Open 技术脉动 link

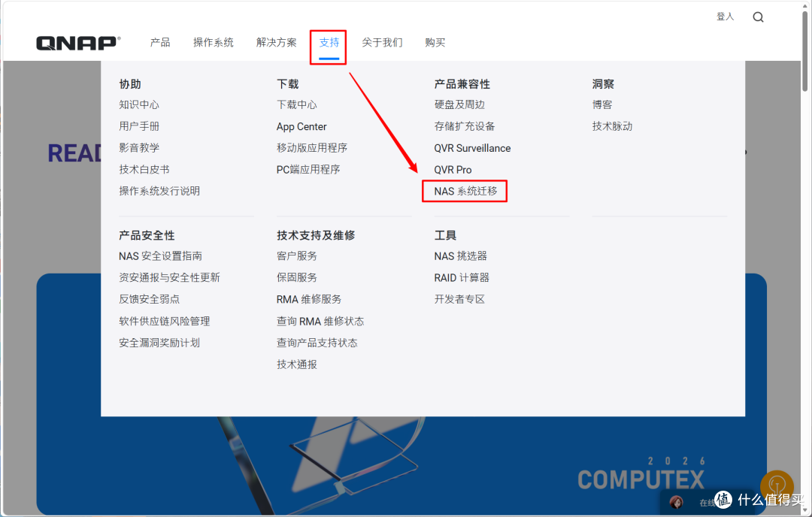[612, 126]
